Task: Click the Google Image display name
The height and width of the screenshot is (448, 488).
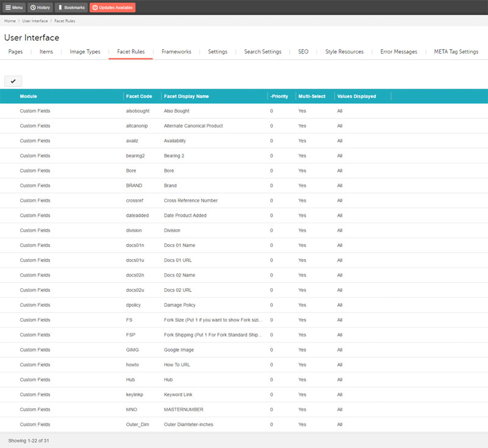Action: [179, 350]
